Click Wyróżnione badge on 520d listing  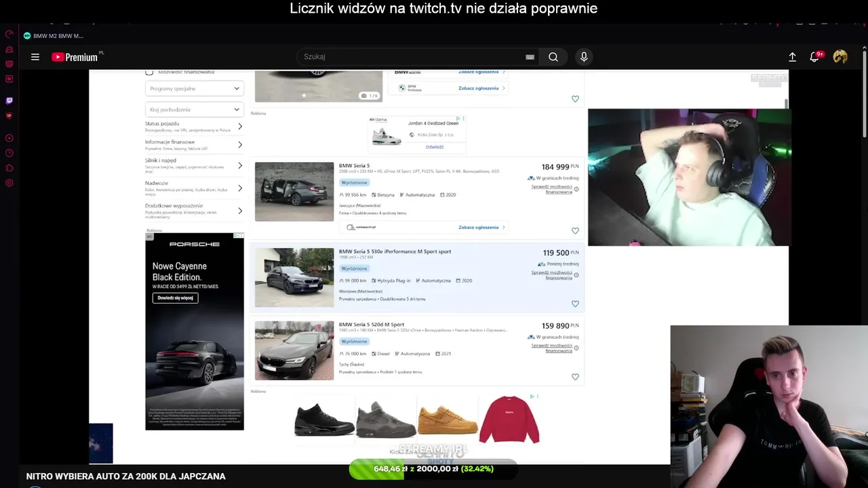click(354, 342)
